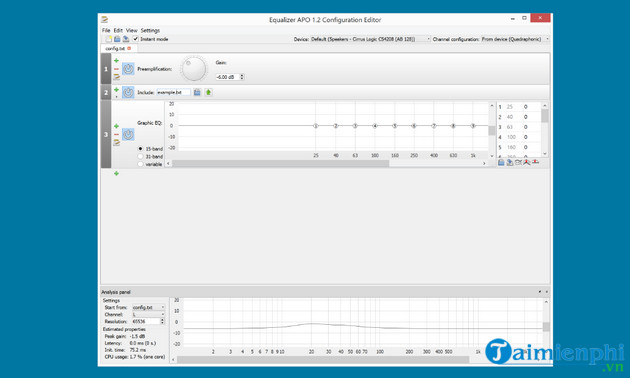Toggle the Instant mode checkbox
Image resolution: width=630 pixels, height=378 pixels.
coord(135,39)
